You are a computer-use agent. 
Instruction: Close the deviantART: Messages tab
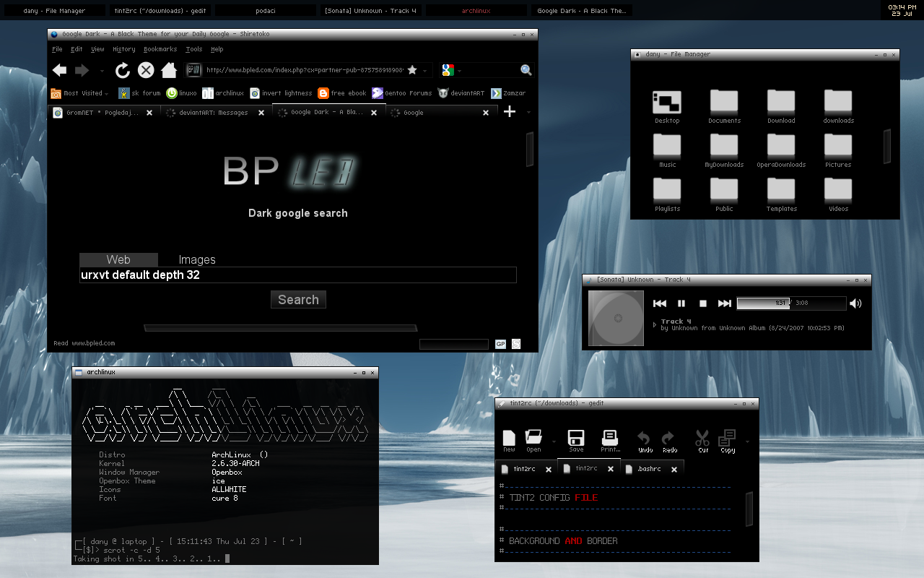click(261, 113)
